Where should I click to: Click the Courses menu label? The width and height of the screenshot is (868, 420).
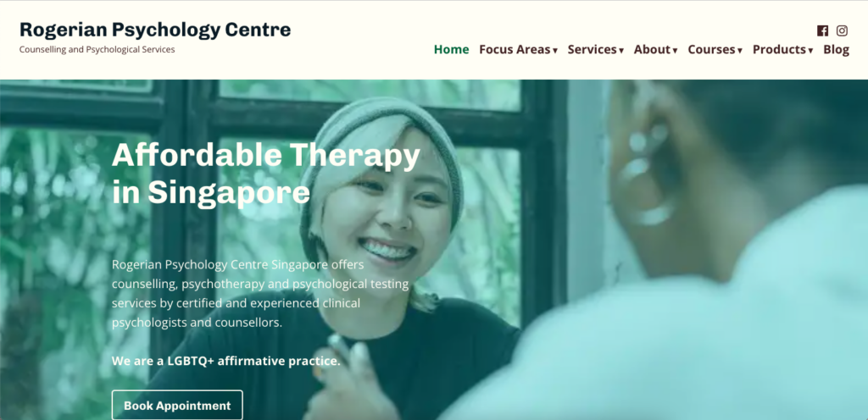tap(712, 49)
